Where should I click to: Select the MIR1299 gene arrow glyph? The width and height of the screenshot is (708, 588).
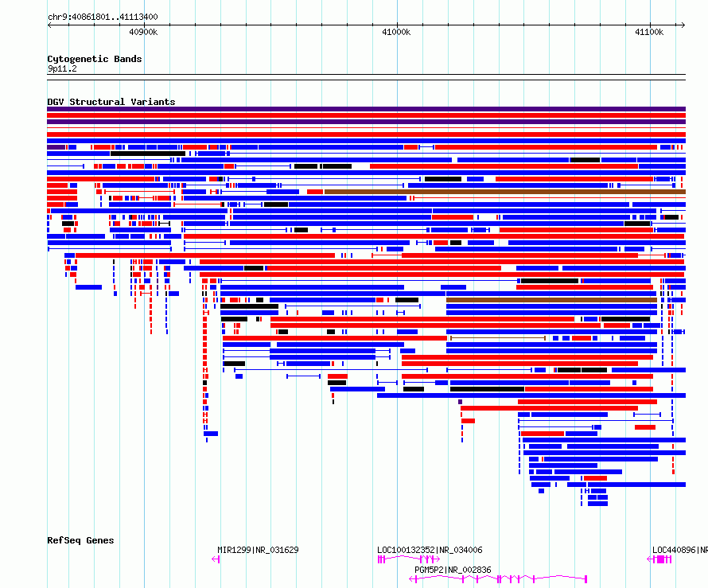[x=216, y=559]
